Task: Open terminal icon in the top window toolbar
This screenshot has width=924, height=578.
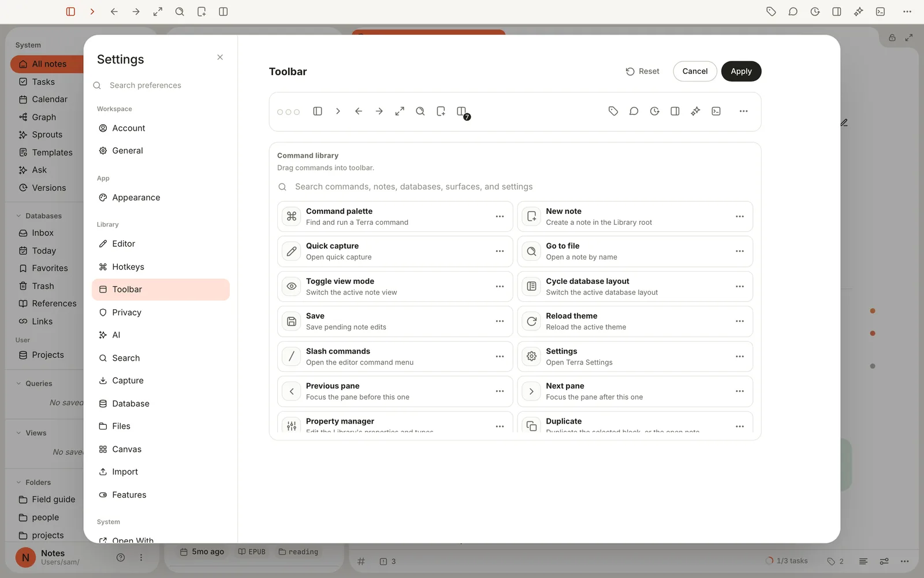Action: pos(881,12)
